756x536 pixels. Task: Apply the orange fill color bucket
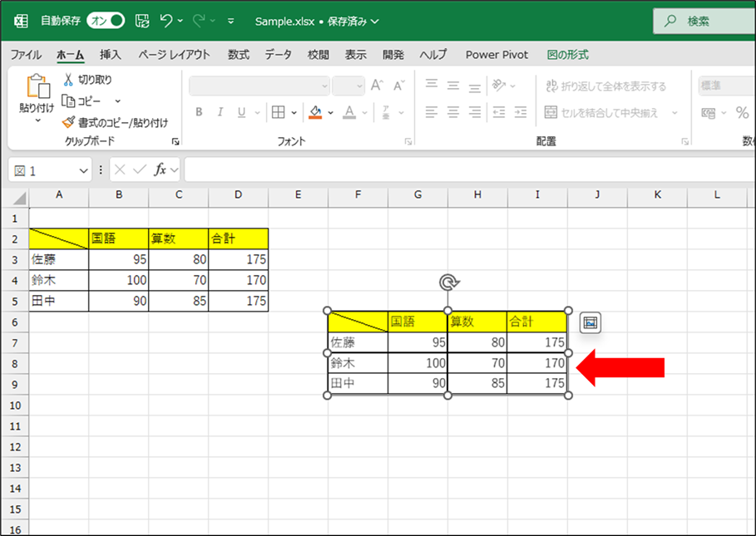click(315, 113)
